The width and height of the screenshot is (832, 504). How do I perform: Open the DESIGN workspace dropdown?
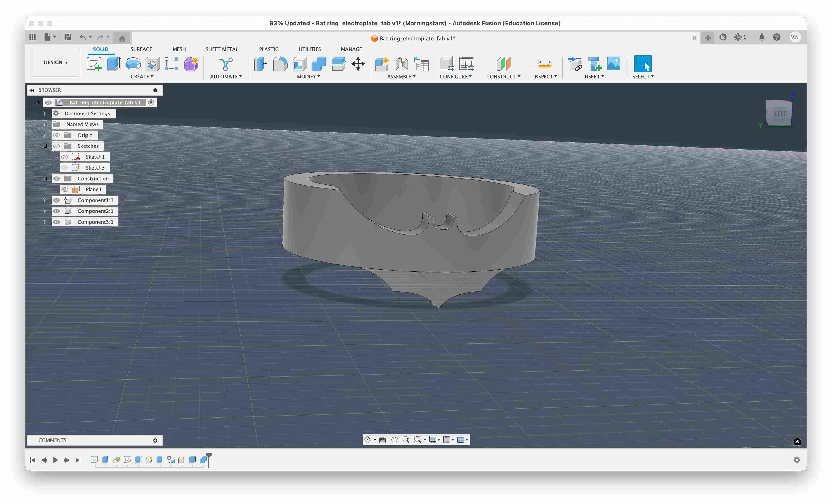pos(55,62)
